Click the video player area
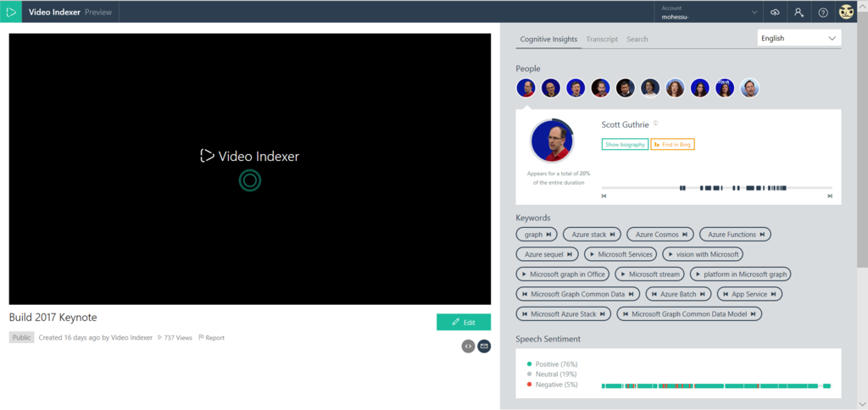The image size is (868, 410). (x=250, y=169)
